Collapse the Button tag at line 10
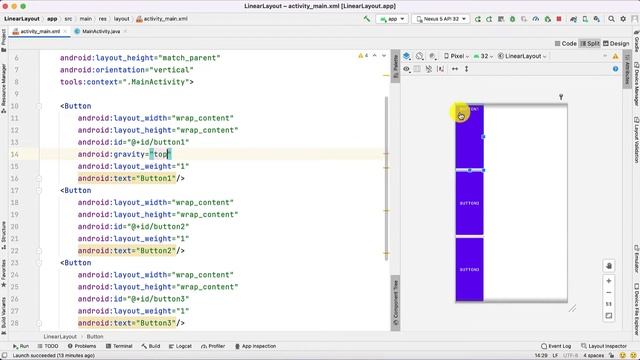Viewport: 640px width, 360px height. tap(39, 106)
